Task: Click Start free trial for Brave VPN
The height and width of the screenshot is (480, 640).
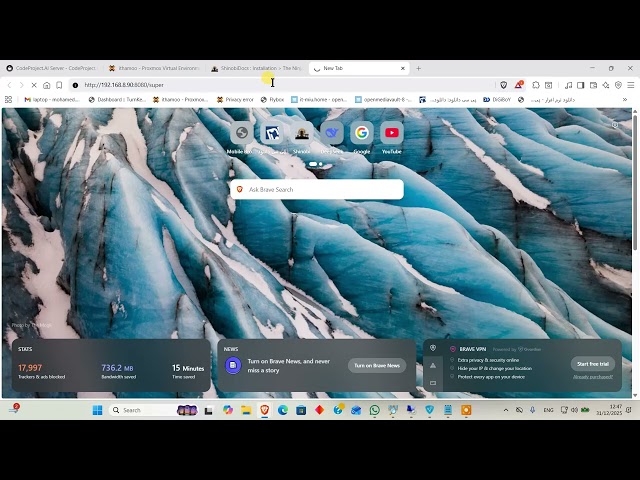Action: pyautogui.click(x=593, y=364)
